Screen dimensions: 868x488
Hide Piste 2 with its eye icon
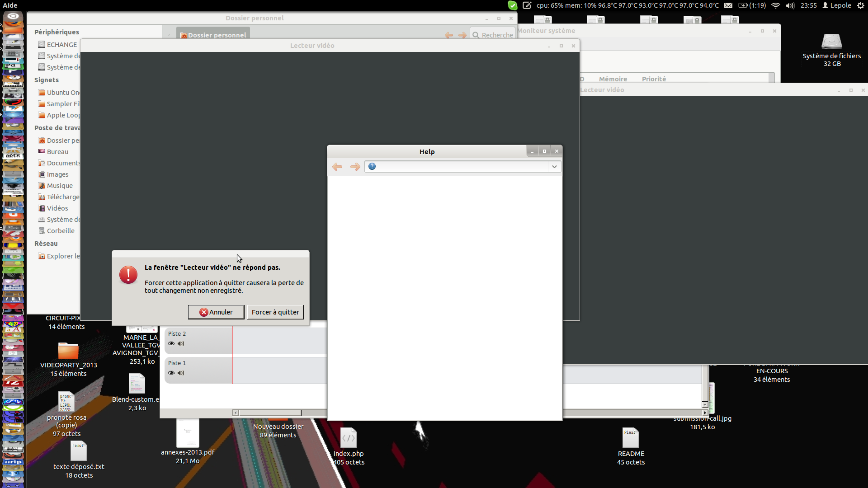171,343
